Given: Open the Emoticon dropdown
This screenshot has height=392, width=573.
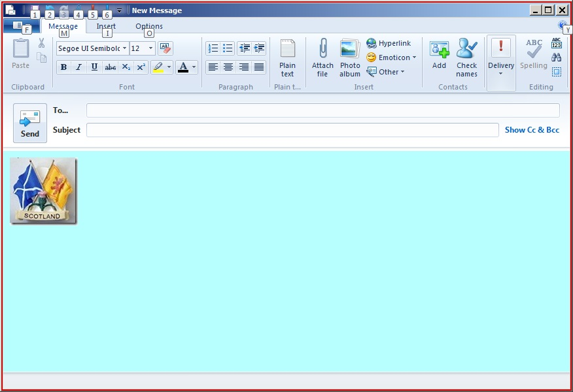Looking at the screenshot, I should 391,57.
